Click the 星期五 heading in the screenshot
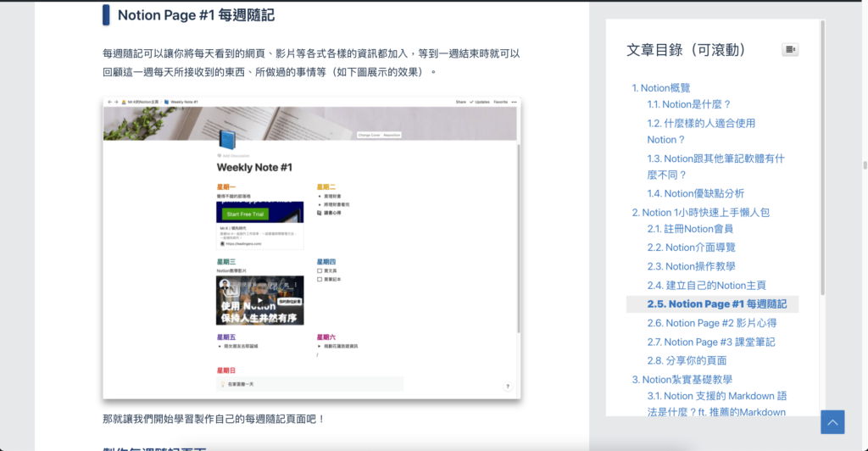Image resolution: width=868 pixels, height=451 pixels. pyautogui.click(x=225, y=337)
